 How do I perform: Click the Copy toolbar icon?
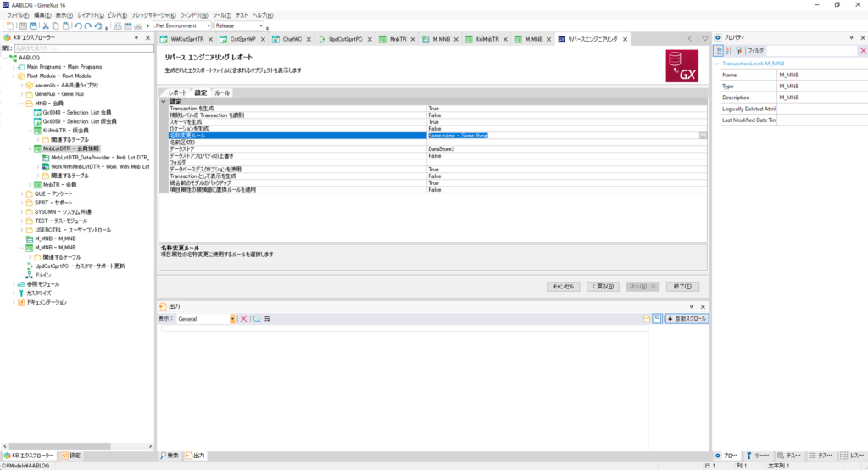pos(56,26)
